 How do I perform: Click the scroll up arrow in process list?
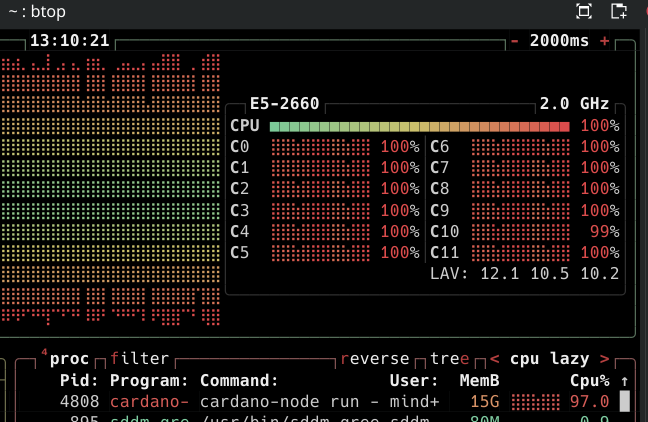624,381
